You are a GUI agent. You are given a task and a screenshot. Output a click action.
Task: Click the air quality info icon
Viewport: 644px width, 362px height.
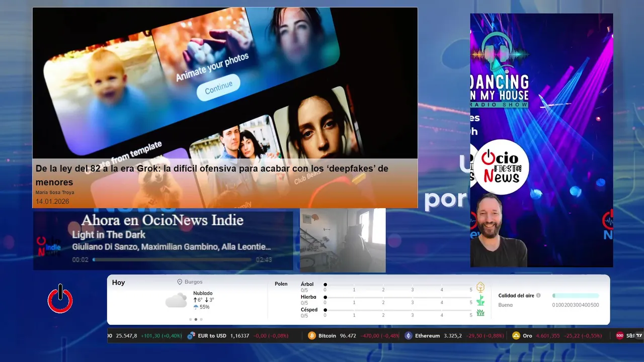pyautogui.click(x=538, y=296)
